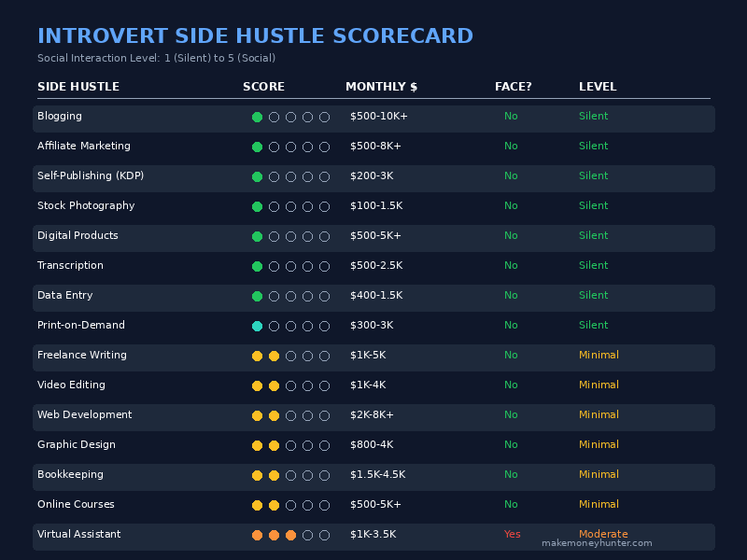Viewport: 747px width, 560px height.
Task: Select Transcription row name
Action: [70, 266]
